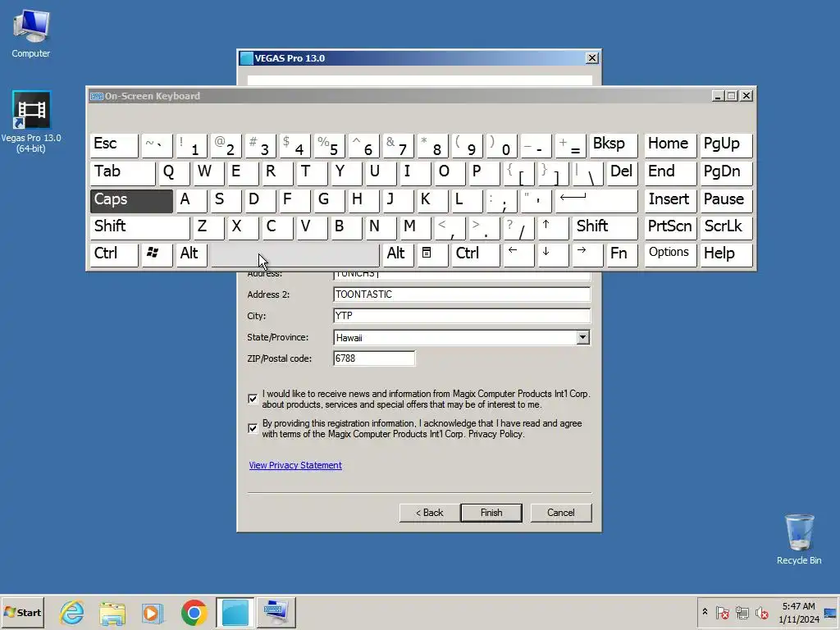840x630 pixels.
Task: Close the VEGAS Pro 13.0 dialog
Action: click(591, 58)
